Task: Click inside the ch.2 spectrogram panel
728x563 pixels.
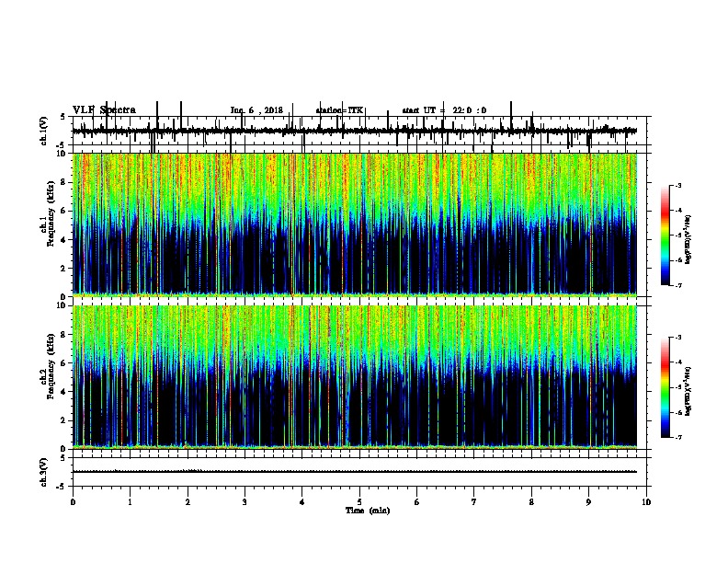Action: pos(355,377)
